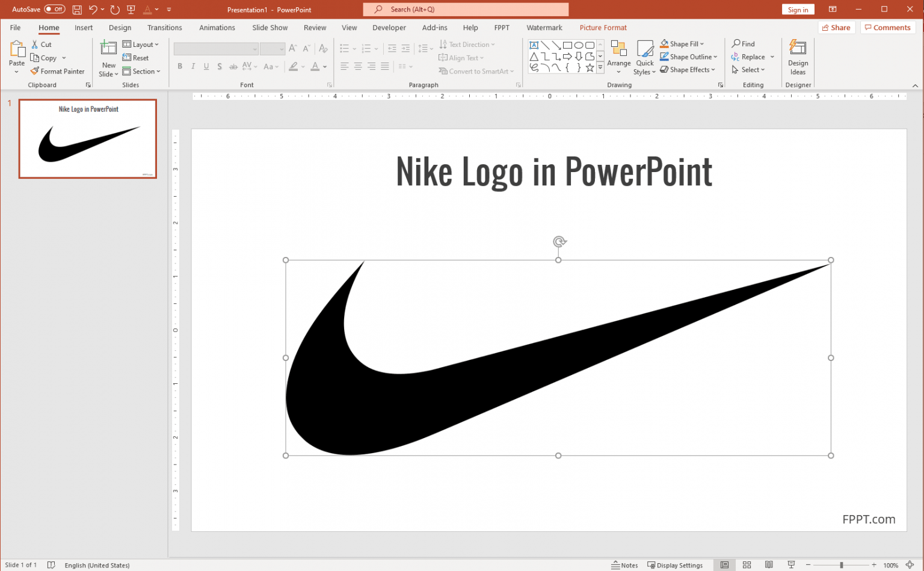924x571 pixels.
Task: Toggle underline on selected text
Action: pos(206,66)
